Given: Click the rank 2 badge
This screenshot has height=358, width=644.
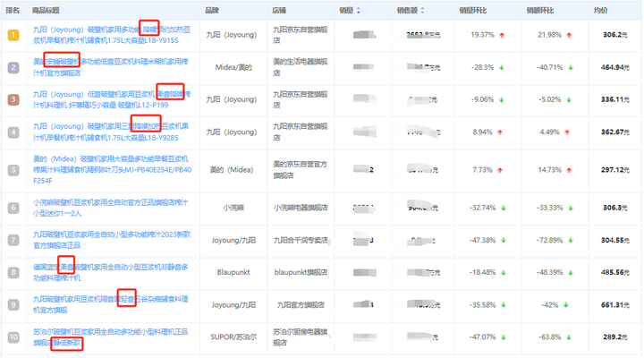Looking at the screenshot, I should 13,67.
